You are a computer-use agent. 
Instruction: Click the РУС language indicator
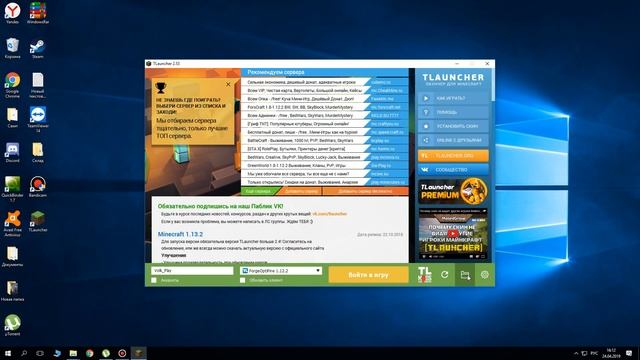[594, 353]
